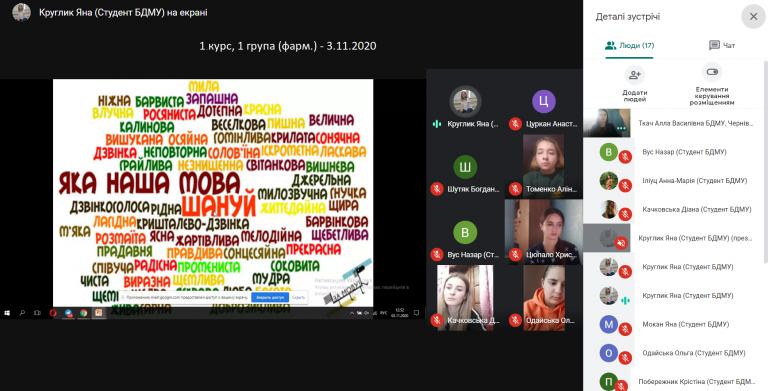Open more options for Ткач Алла Василівна

[622, 128]
